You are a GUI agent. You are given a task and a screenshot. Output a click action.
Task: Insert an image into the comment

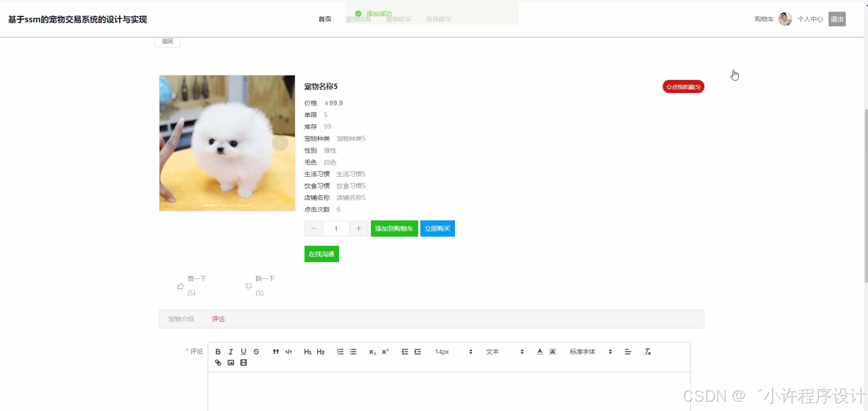(231, 363)
